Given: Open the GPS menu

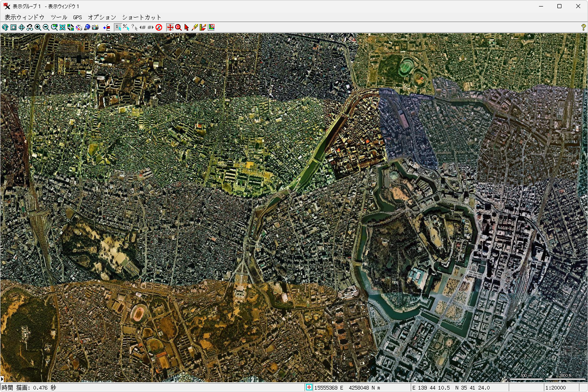Looking at the screenshot, I should [x=78, y=17].
